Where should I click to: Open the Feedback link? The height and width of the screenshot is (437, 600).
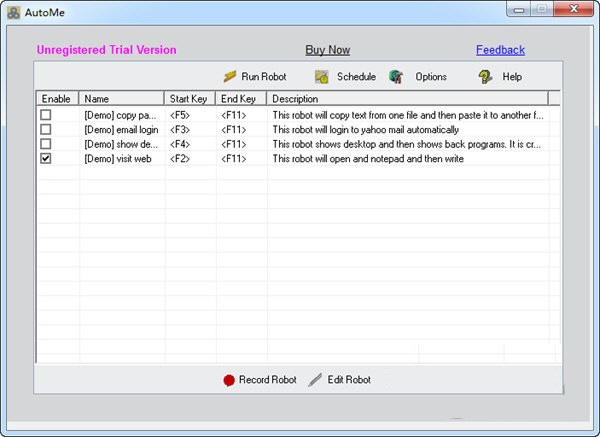point(500,50)
